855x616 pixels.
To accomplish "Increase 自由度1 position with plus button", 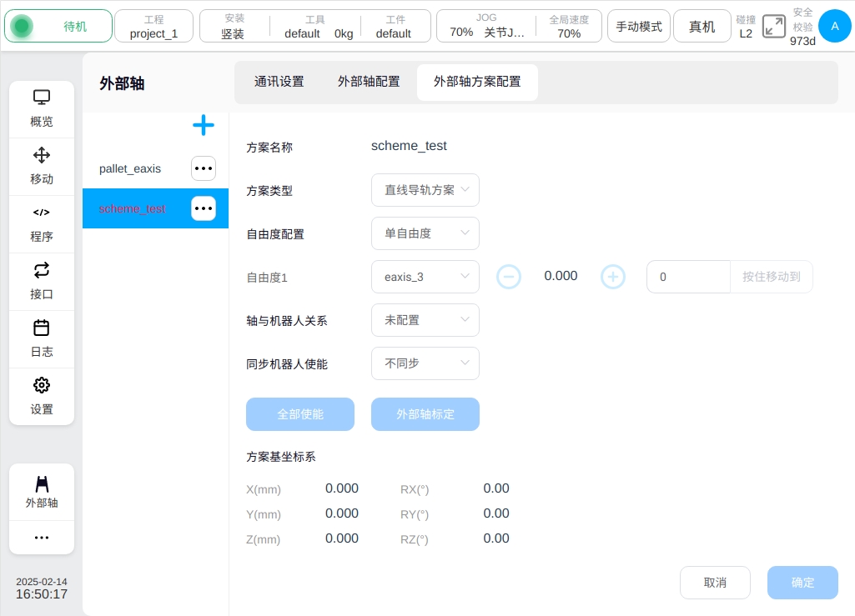I will click(613, 277).
